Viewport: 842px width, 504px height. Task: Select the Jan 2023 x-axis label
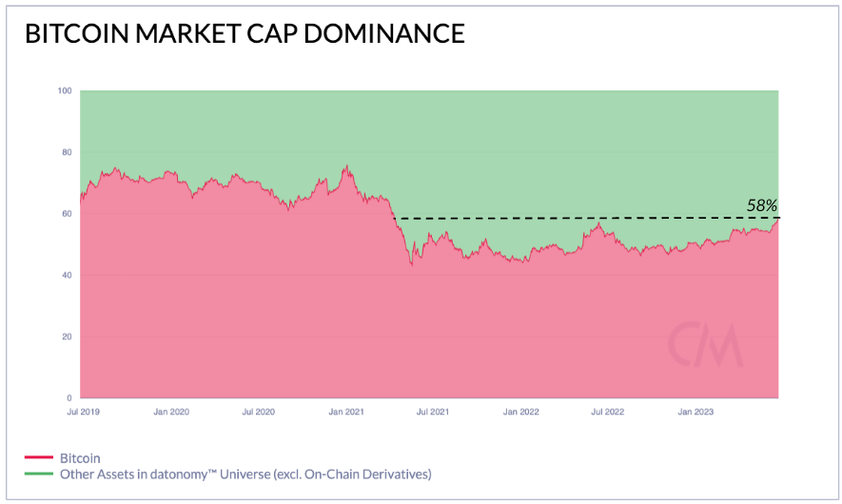[695, 412]
